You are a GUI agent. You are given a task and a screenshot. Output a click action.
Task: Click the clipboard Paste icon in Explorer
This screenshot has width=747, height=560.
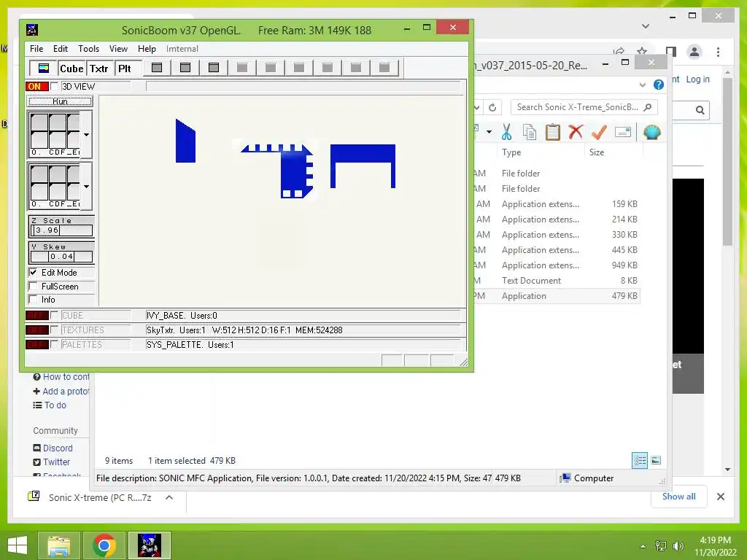(x=553, y=133)
